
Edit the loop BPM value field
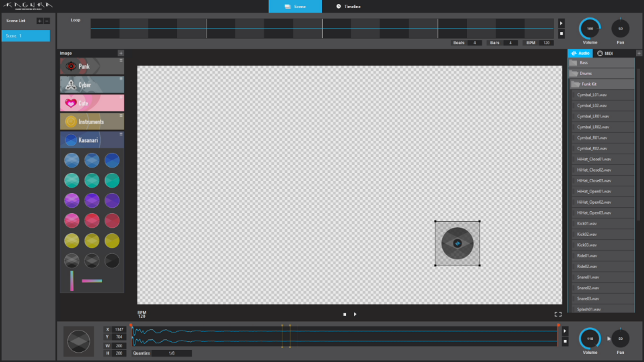coord(546,43)
